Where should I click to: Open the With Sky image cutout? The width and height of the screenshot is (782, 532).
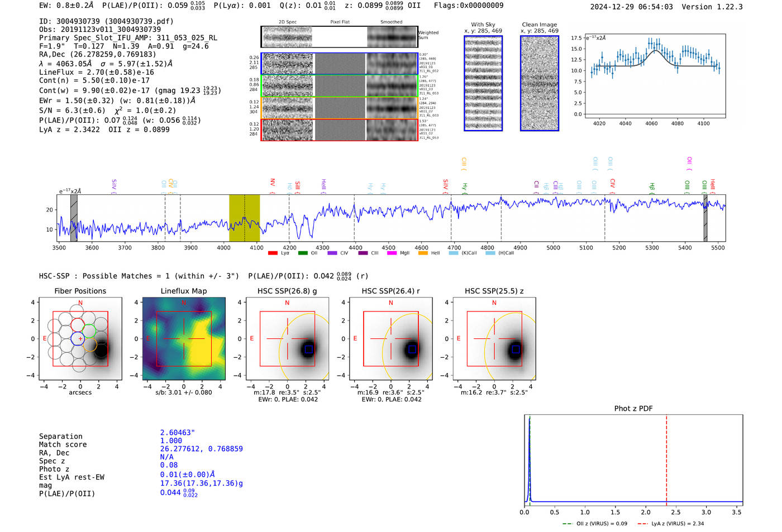pos(483,83)
